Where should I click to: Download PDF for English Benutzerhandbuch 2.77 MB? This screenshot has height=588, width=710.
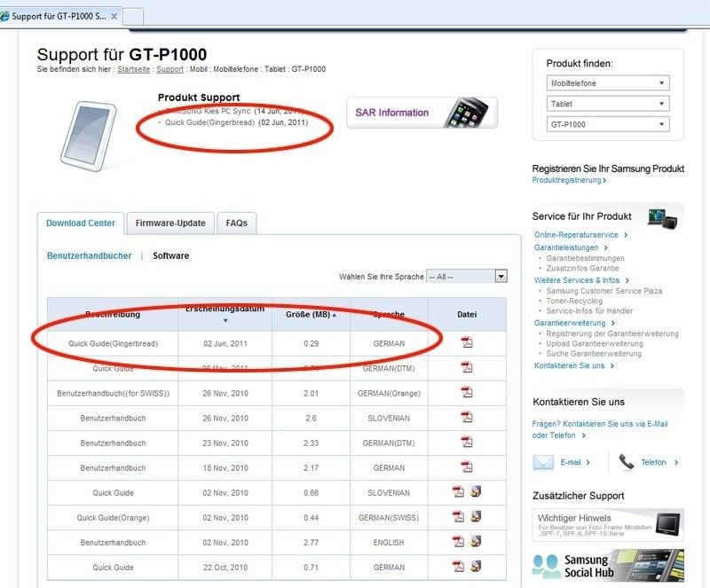(x=458, y=541)
